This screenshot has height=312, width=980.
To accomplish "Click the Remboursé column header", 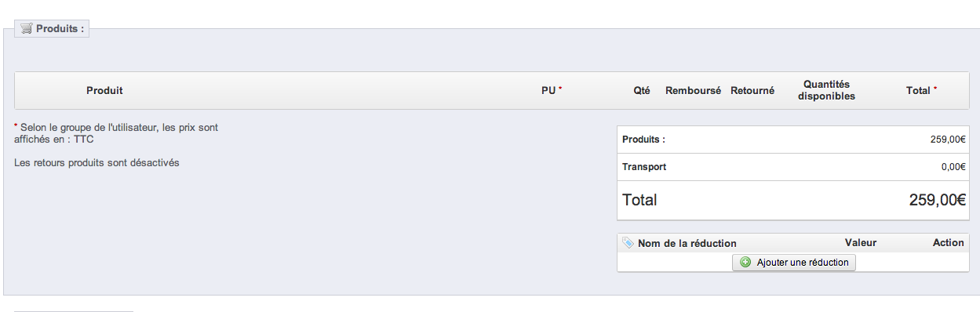I will [x=693, y=91].
